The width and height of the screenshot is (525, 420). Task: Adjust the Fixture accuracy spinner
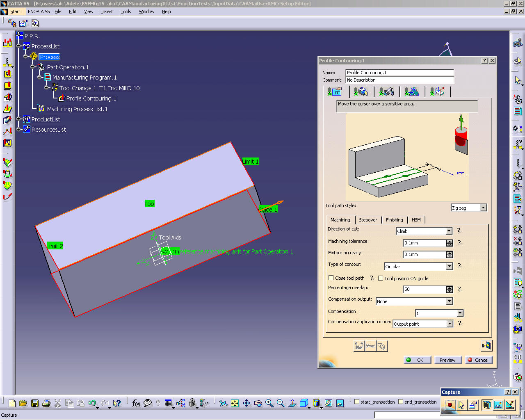450,254
